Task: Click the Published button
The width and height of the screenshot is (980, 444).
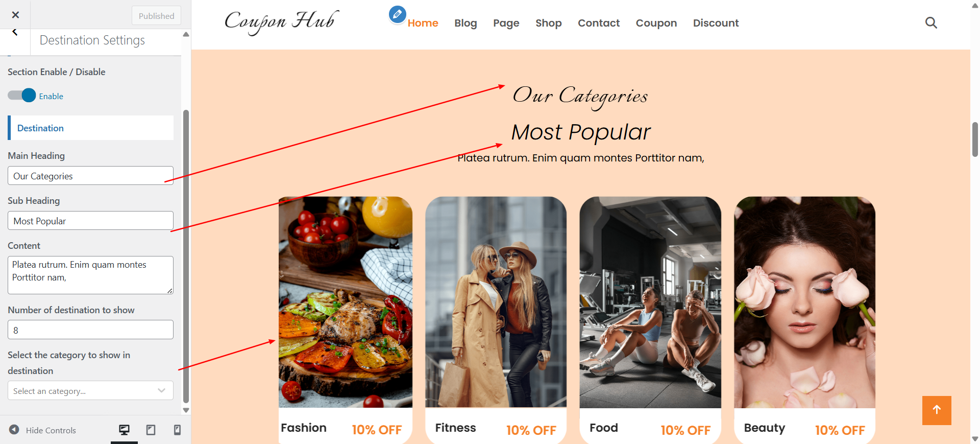Action: (156, 16)
